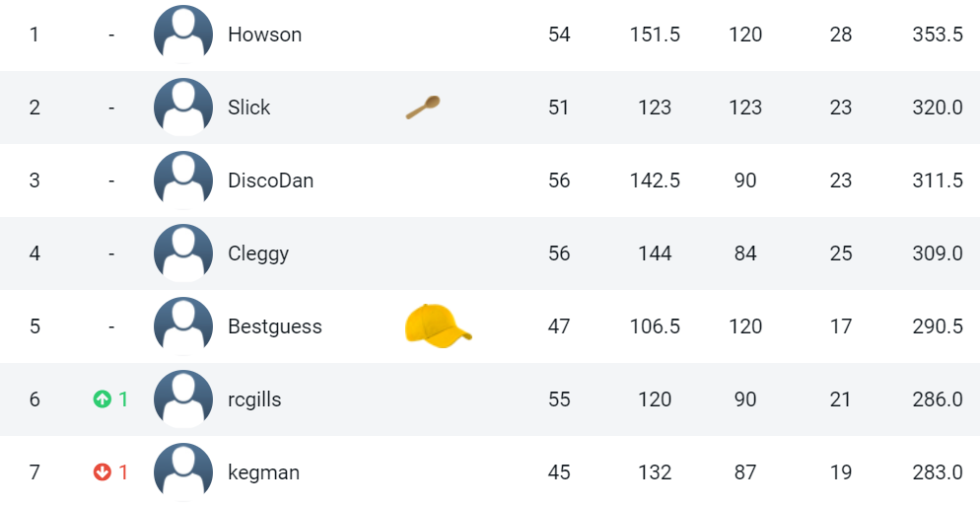Click Bestguess's profile avatar

pyautogui.click(x=183, y=326)
